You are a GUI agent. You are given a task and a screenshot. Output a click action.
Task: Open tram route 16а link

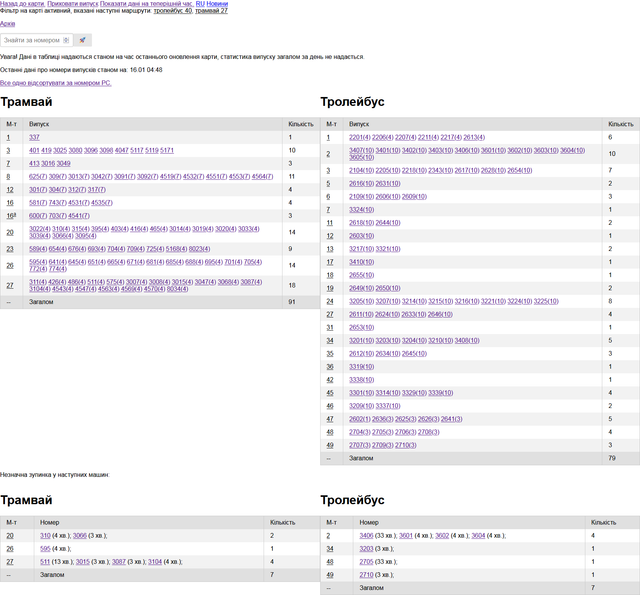click(x=11, y=216)
